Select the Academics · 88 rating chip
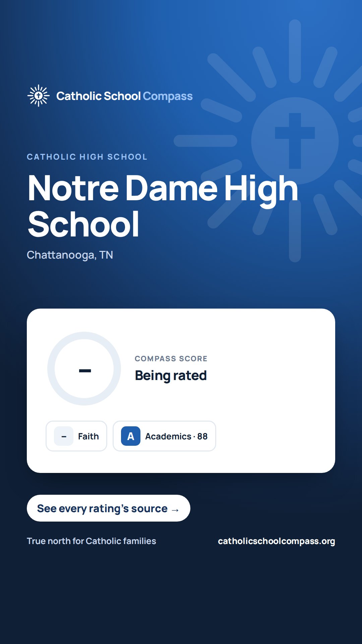 (x=164, y=436)
